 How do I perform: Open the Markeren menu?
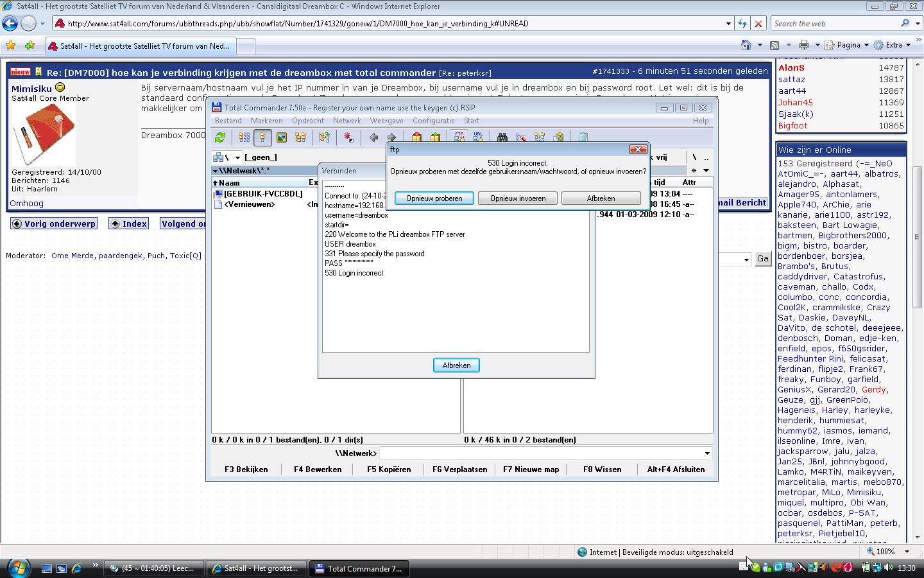(267, 121)
